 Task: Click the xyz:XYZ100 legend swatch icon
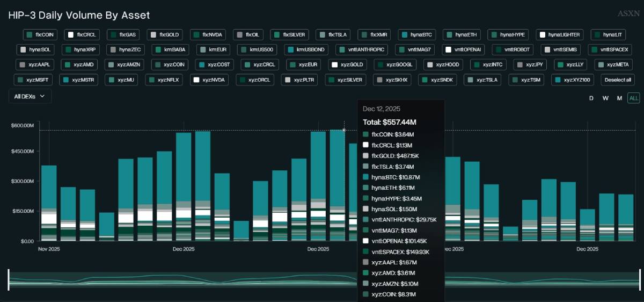pos(558,80)
